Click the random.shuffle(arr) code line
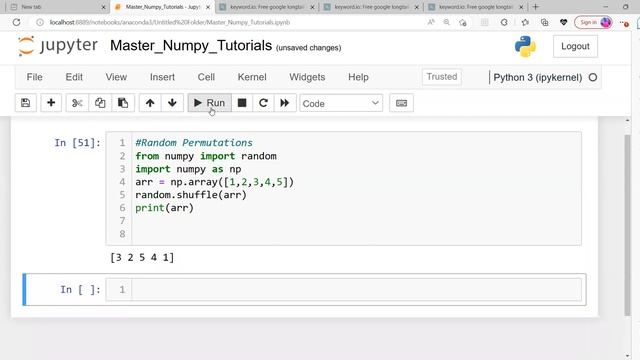 pos(191,195)
